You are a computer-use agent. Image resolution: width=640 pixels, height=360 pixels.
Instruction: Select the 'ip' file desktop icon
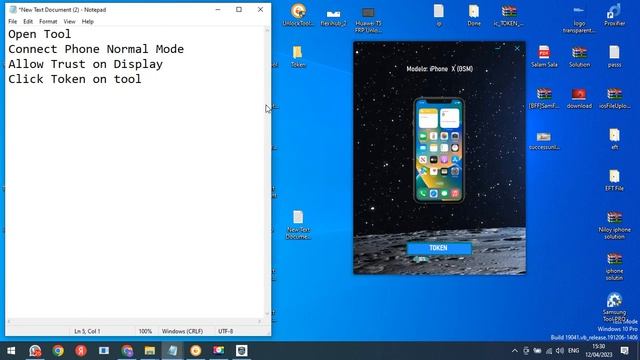[439, 15]
